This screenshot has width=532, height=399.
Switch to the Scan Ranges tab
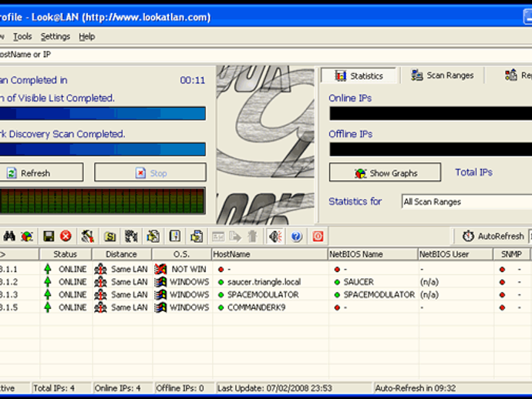442,75
